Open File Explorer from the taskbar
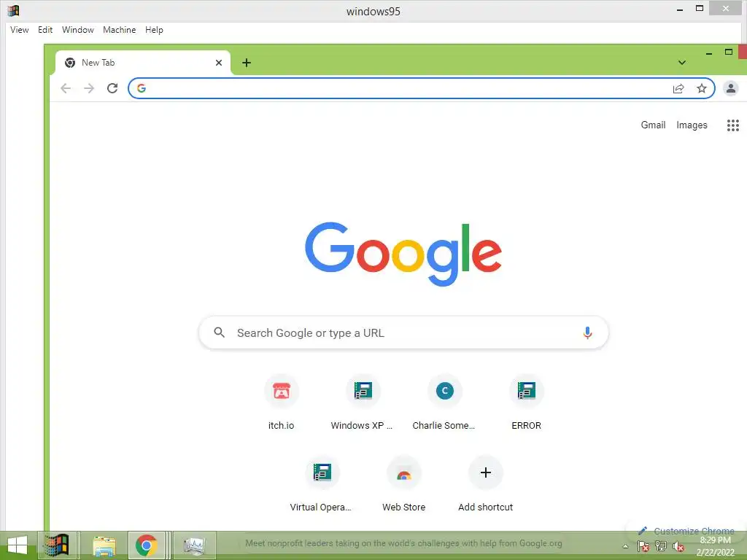The width and height of the screenshot is (747, 560). [x=104, y=545]
